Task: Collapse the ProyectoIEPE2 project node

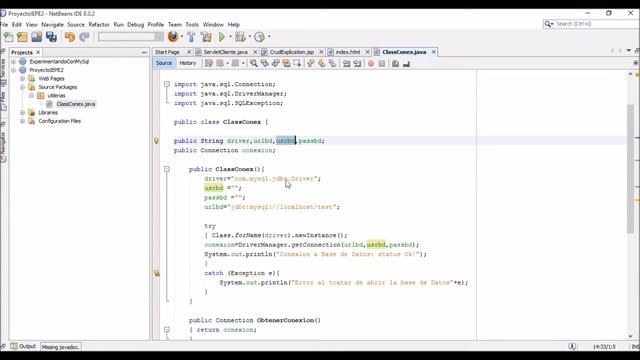Action: [x=13, y=70]
